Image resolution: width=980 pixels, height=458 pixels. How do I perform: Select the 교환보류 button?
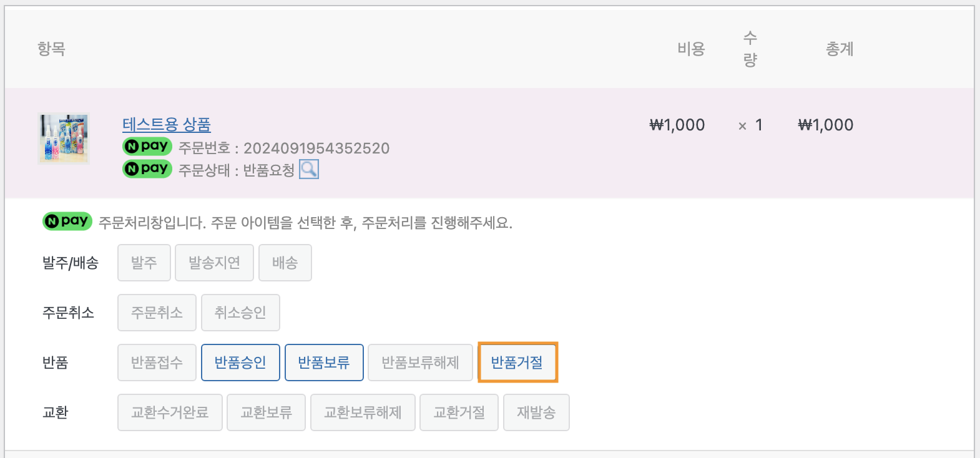pyautogui.click(x=267, y=412)
